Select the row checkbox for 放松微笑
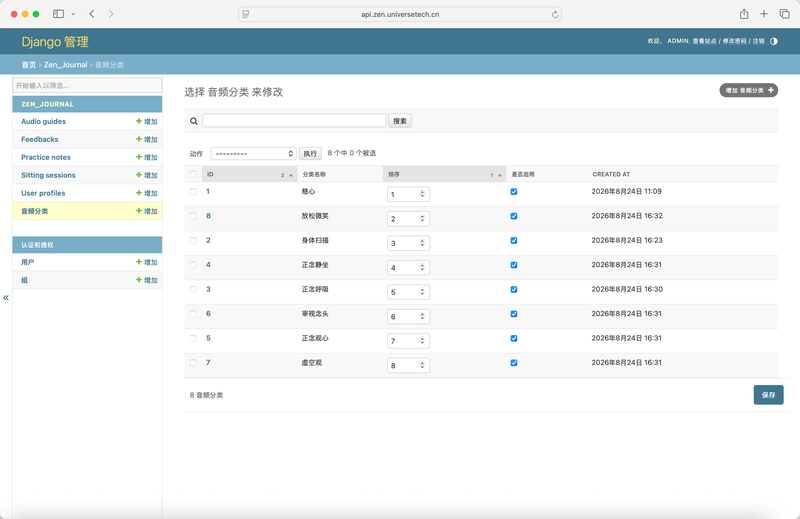The height and width of the screenshot is (519, 800). 193,216
